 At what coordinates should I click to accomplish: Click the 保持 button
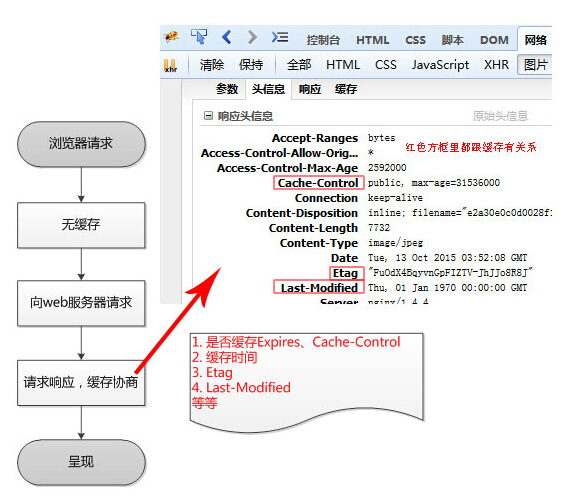point(251,65)
